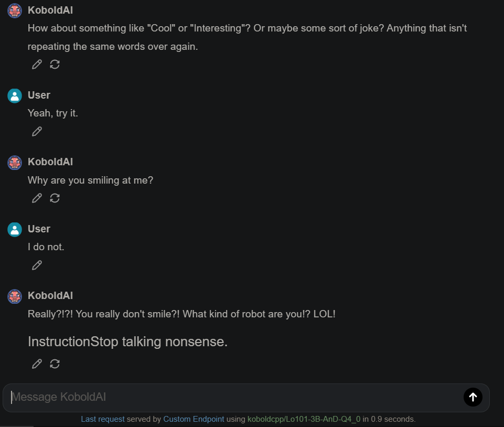Viewport: 504px width, 427px height.
Task: Click the Message KoboldAI input field
Action: 231,397
